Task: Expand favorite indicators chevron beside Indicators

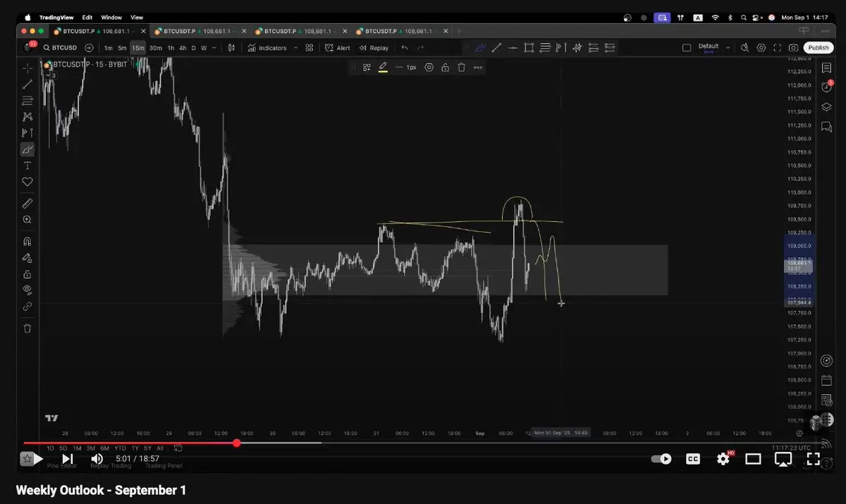Action: pos(295,48)
